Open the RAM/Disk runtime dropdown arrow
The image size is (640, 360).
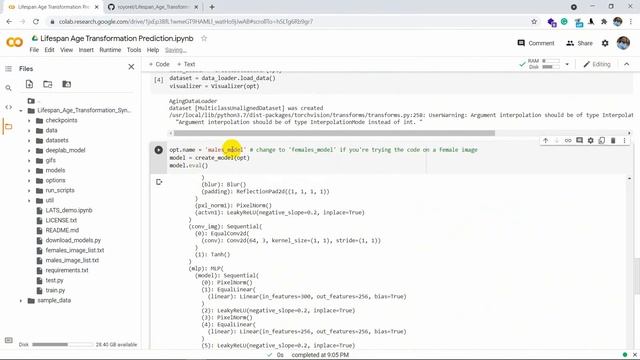pyautogui.click(x=567, y=64)
